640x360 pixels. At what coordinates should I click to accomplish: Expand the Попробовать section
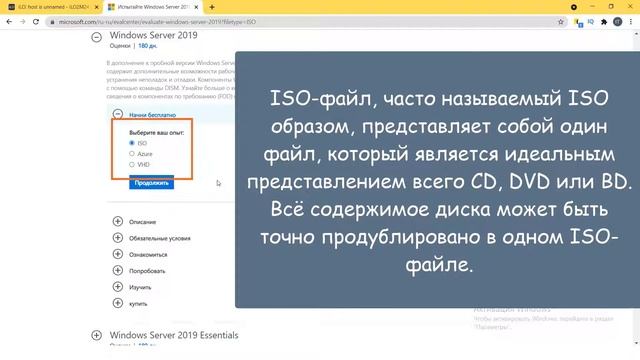coord(118,270)
